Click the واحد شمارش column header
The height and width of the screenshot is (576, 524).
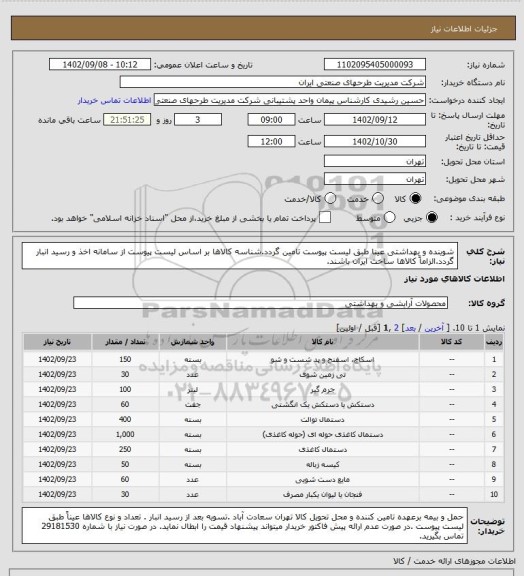point(193,342)
